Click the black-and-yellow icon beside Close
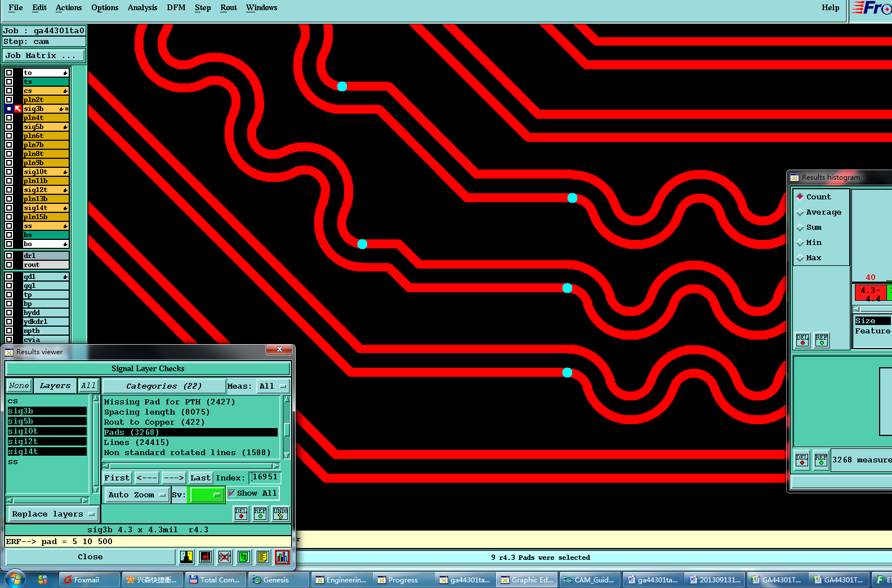This screenshot has height=588, width=892. 186,557
